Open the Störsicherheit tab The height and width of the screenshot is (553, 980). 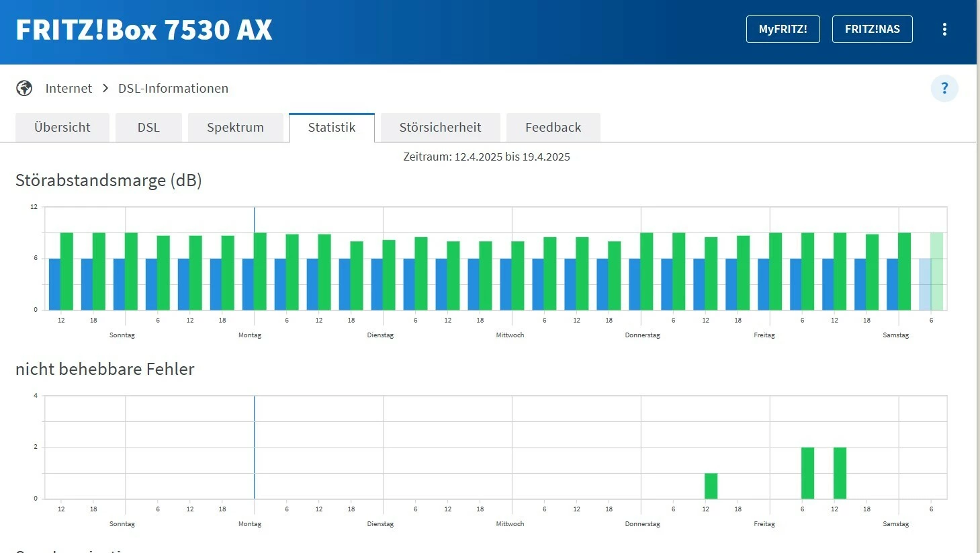tap(440, 128)
